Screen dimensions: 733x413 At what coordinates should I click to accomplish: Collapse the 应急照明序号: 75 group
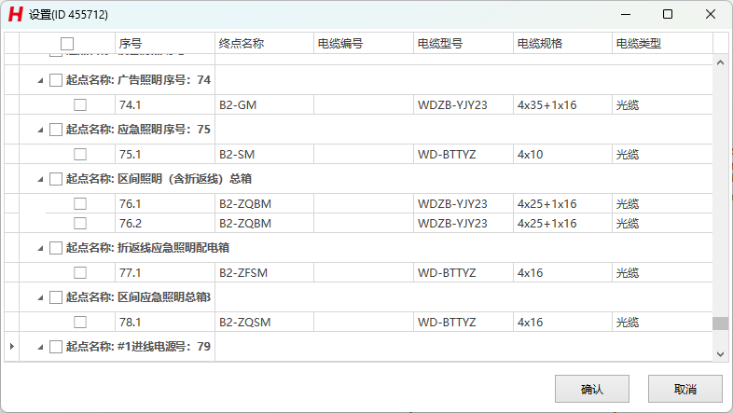coord(41,129)
